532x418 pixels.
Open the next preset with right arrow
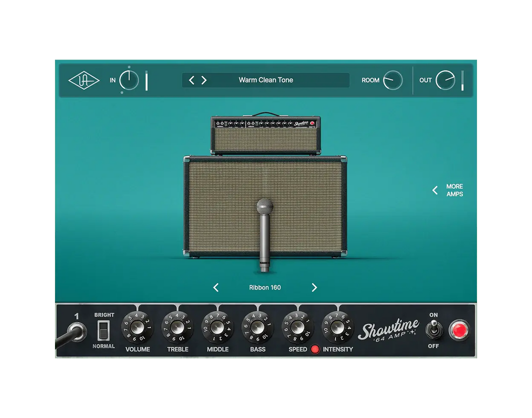[204, 80]
